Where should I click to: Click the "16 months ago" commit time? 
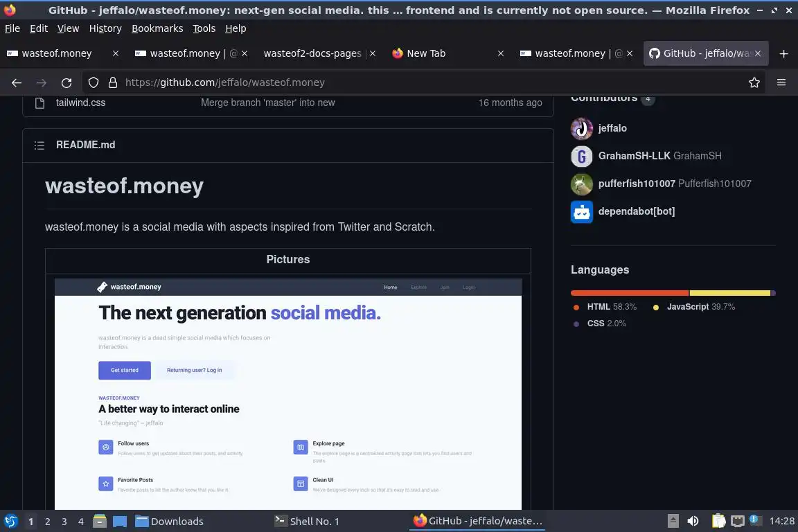click(510, 103)
